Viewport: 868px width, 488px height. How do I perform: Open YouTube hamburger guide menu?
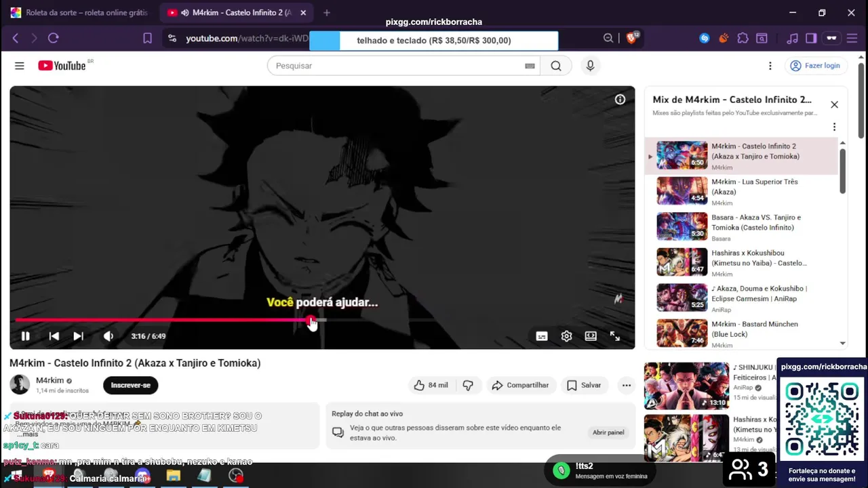[20, 66]
